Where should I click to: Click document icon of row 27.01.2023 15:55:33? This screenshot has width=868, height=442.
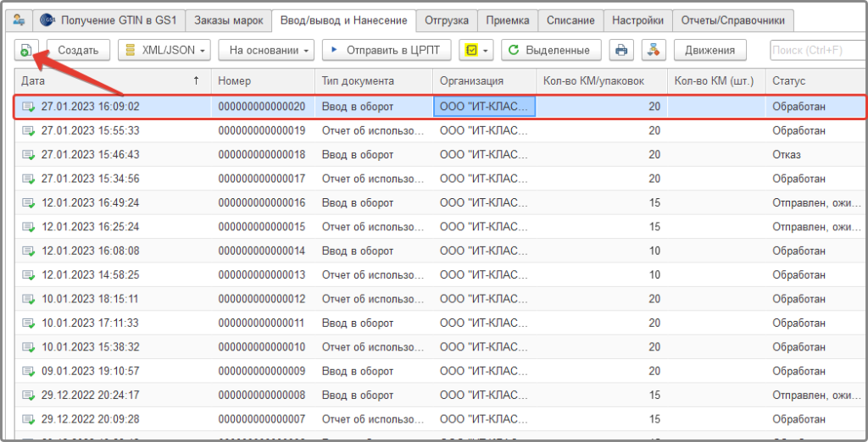28,130
